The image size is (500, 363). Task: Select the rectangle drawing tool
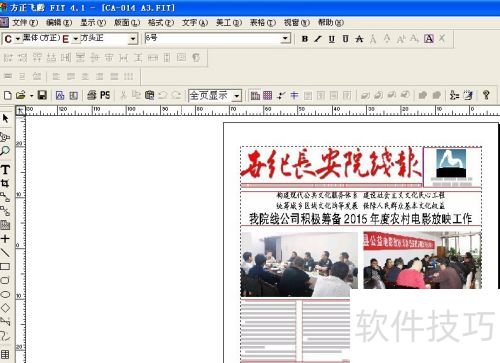[x=5, y=266]
